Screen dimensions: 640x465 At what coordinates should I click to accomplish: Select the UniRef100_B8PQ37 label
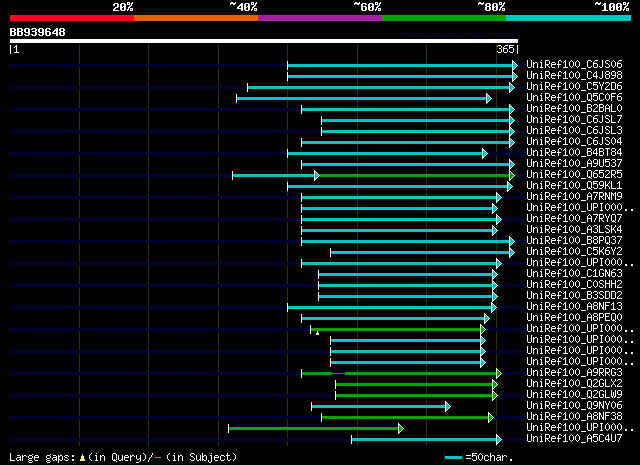click(574, 241)
